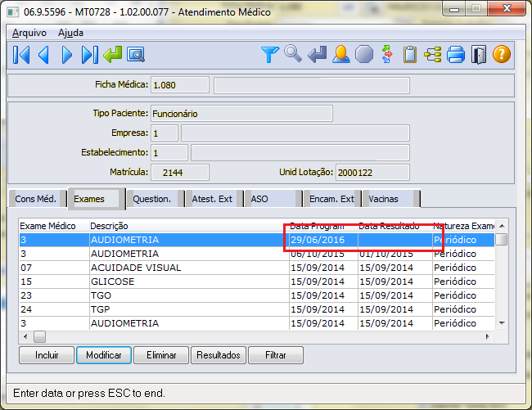Open help question mark icon

[502, 54]
